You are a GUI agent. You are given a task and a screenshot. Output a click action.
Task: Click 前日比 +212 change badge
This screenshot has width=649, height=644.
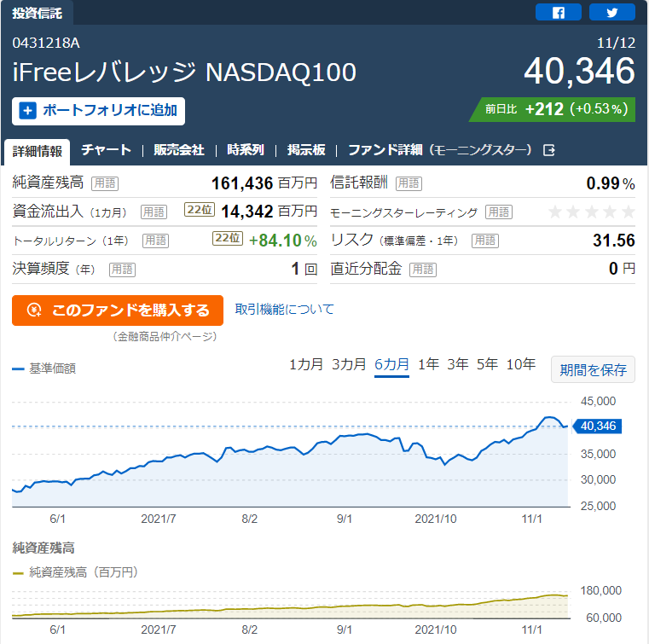tap(553, 109)
